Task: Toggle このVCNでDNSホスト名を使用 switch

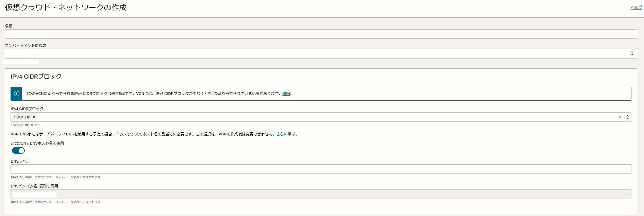Action: [18, 150]
